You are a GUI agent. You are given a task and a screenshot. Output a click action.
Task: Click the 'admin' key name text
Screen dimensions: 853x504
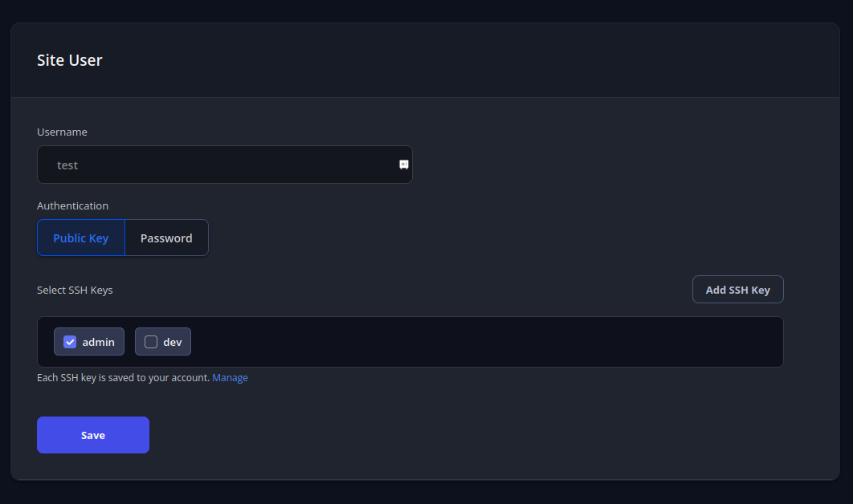click(98, 342)
